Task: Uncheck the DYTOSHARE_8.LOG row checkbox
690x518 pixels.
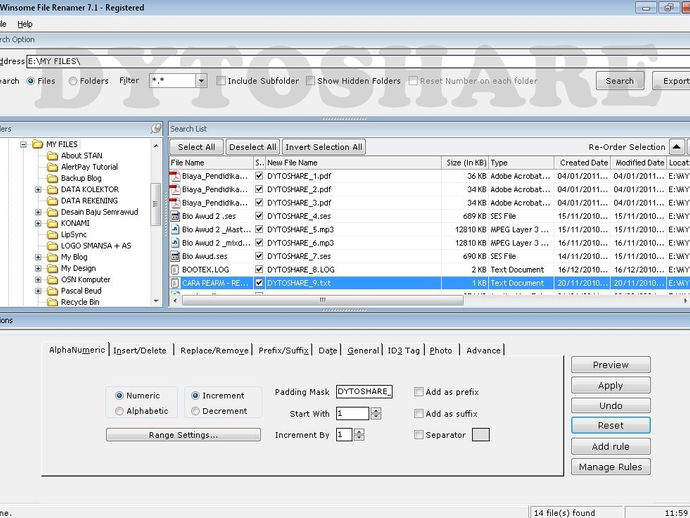Action: [x=259, y=269]
